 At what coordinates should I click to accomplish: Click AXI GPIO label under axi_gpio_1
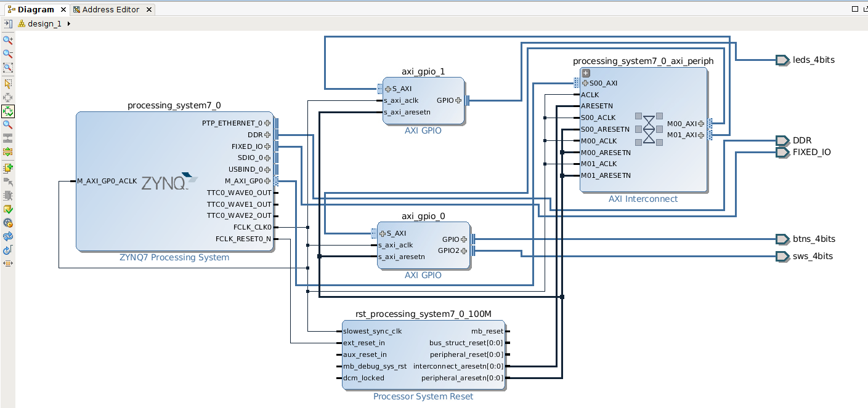pos(423,130)
